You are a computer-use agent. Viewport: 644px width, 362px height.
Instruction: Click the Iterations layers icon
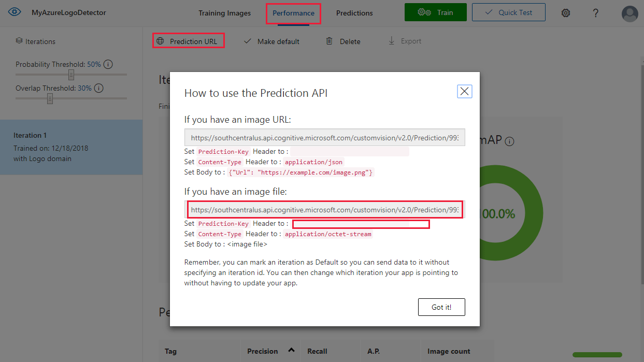[19, 41]
